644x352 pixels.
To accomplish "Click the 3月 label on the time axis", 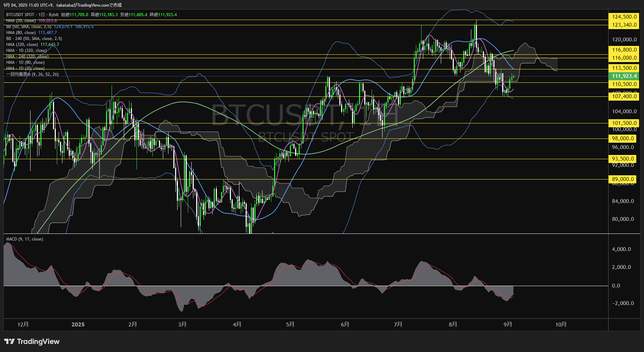I will coord(182,325).
